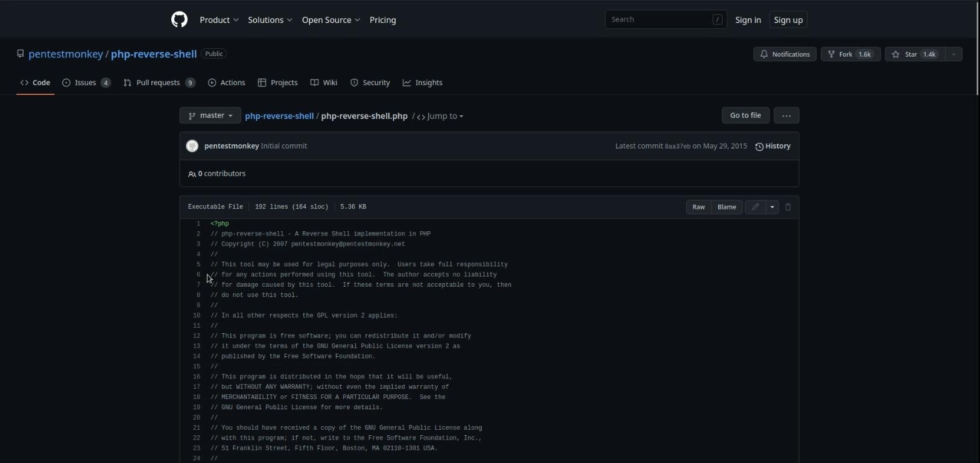Screen dimensions: 980x463
Task: Click the GitHub logo icon
Action: coord(179,20)
